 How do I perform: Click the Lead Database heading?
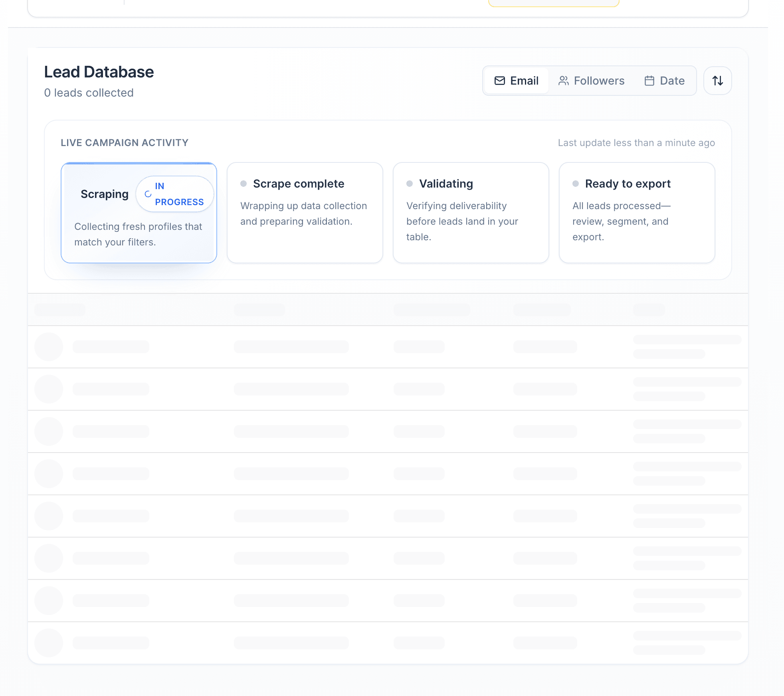pos(99,72)
